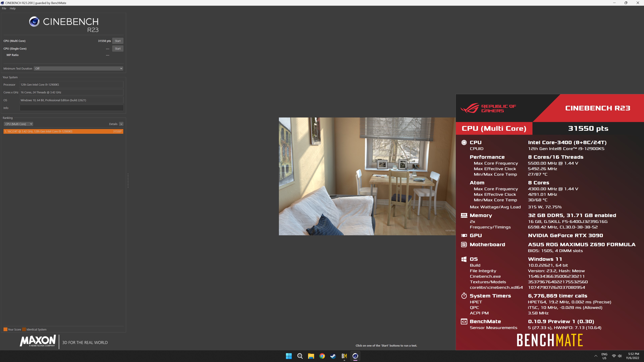Open taskbar Search
The height and width of the screenshot is (362, 644).
(x=300, y=356)
